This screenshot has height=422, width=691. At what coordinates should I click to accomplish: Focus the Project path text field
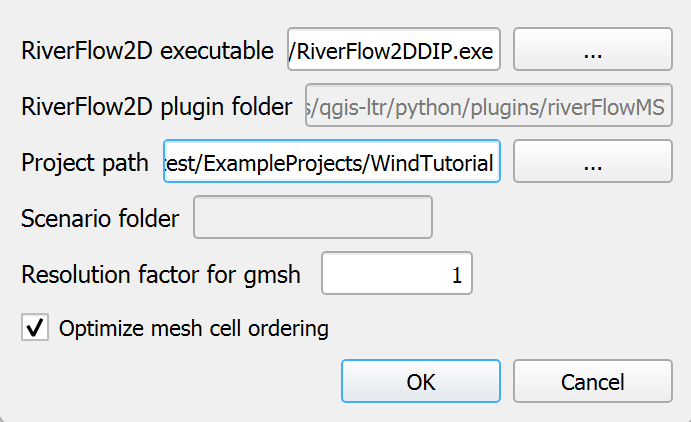331,162
